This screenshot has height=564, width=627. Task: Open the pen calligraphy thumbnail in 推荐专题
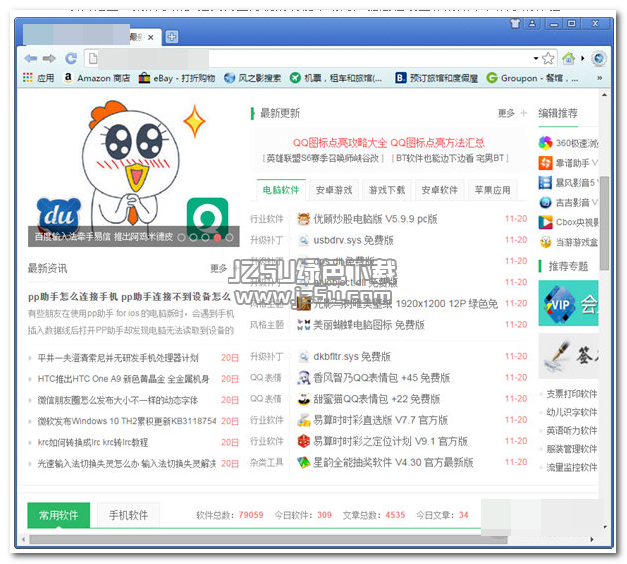point(568,356)
